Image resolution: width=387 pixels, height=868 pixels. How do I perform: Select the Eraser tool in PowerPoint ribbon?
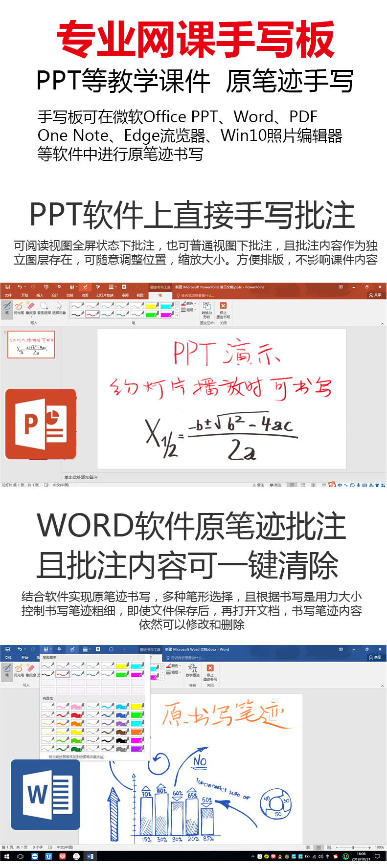tap(31, 308)
